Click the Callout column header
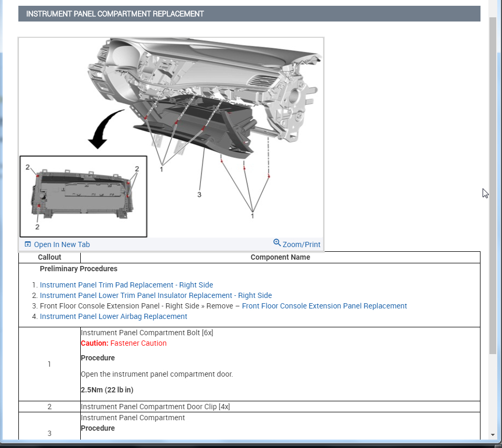Image resolution: width=502 pixels, height=448 pixels. point(49,258)
